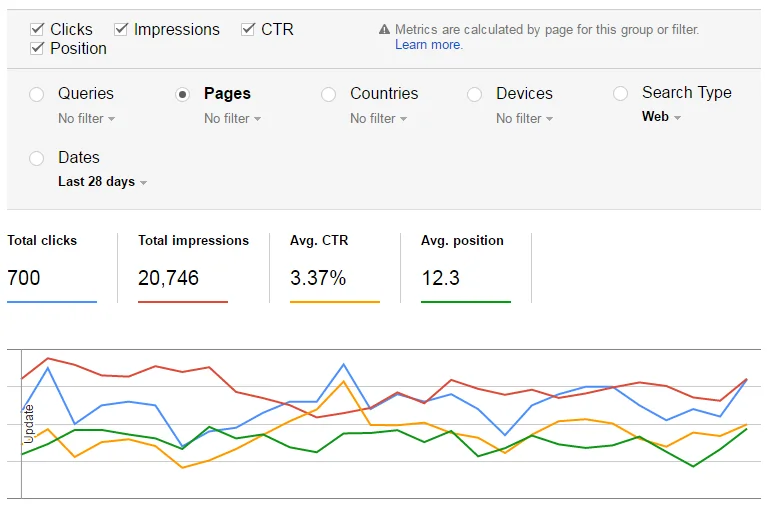The width and height of the screenshot is (767, 505).
Task: Click the Total impressions heading
Action: 193,240
